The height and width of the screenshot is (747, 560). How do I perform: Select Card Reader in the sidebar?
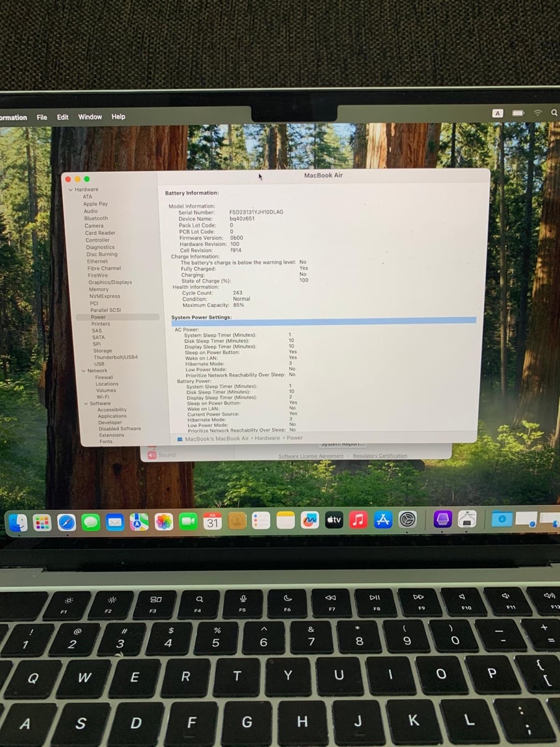pyautogui.click(x=100, y=233)
